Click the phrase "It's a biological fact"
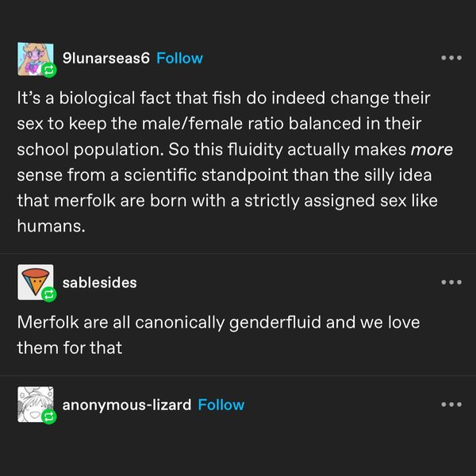 95,100
